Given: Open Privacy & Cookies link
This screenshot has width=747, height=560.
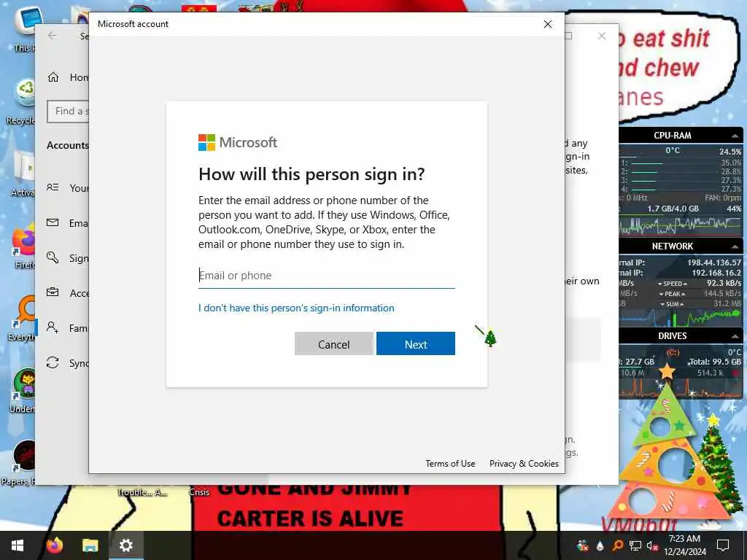Looking at the screenshot, I should [x=524, y=463].
